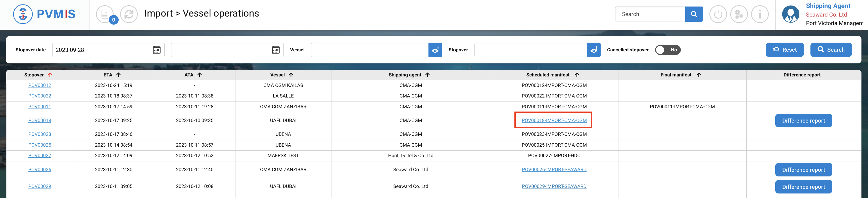Click the PVMIS anchor logo

[23, 14]
